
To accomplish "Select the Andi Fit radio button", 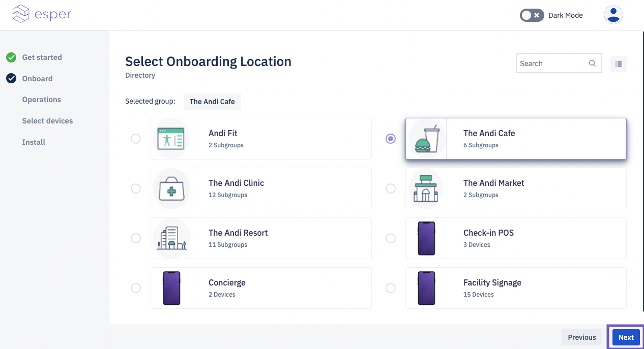I will [136, 139].
